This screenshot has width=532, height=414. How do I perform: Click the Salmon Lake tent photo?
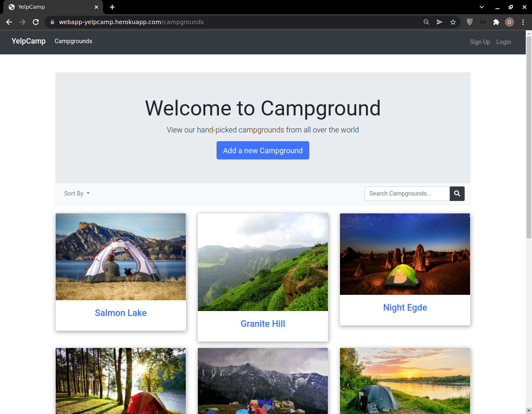121,257
